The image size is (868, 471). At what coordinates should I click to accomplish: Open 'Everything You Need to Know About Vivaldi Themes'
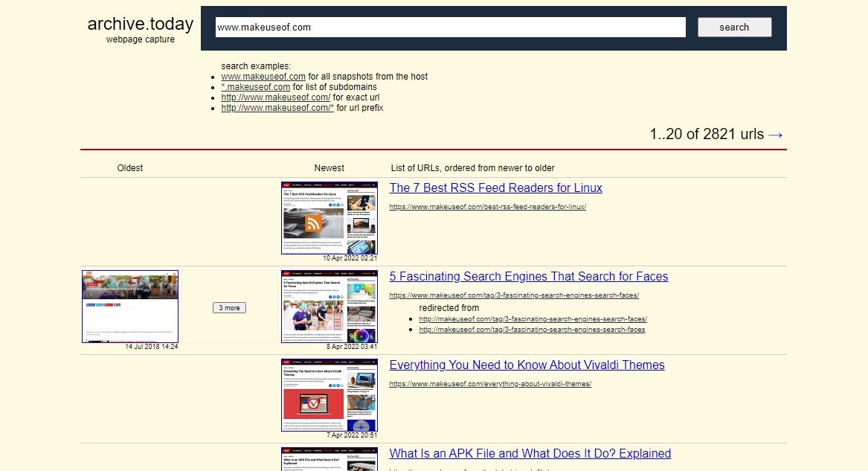[x=527, y=365]
